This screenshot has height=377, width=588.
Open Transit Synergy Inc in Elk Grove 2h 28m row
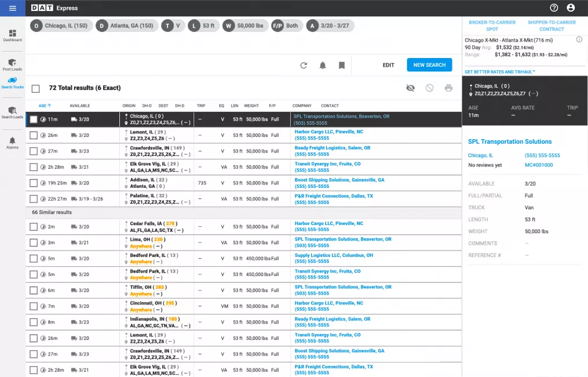pyautogui.click(x=327, y=164)
